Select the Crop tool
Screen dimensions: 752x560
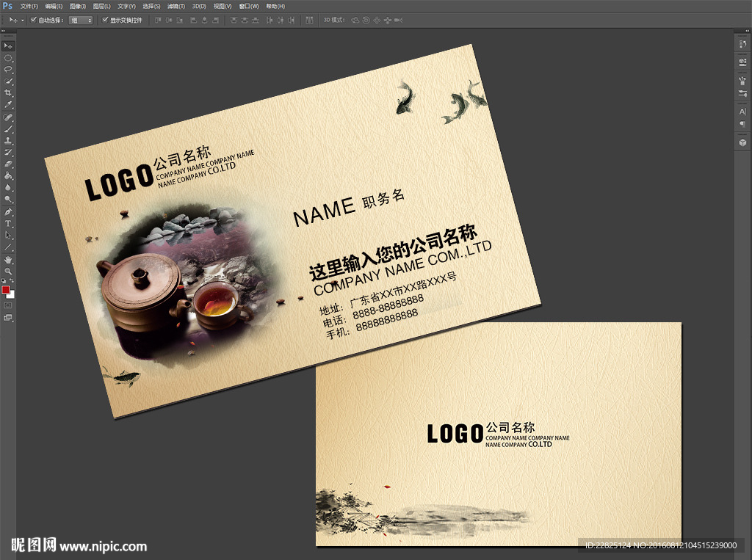tap(8, 93)
